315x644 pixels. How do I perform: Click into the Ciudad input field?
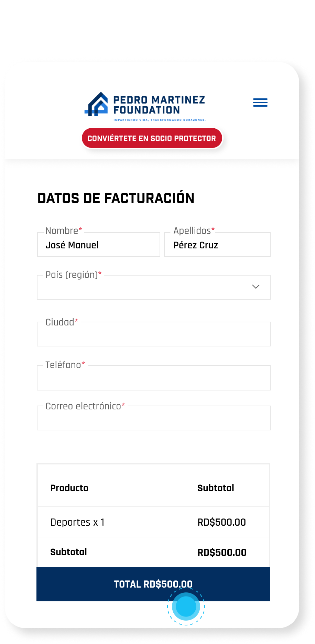coord(154,334)
